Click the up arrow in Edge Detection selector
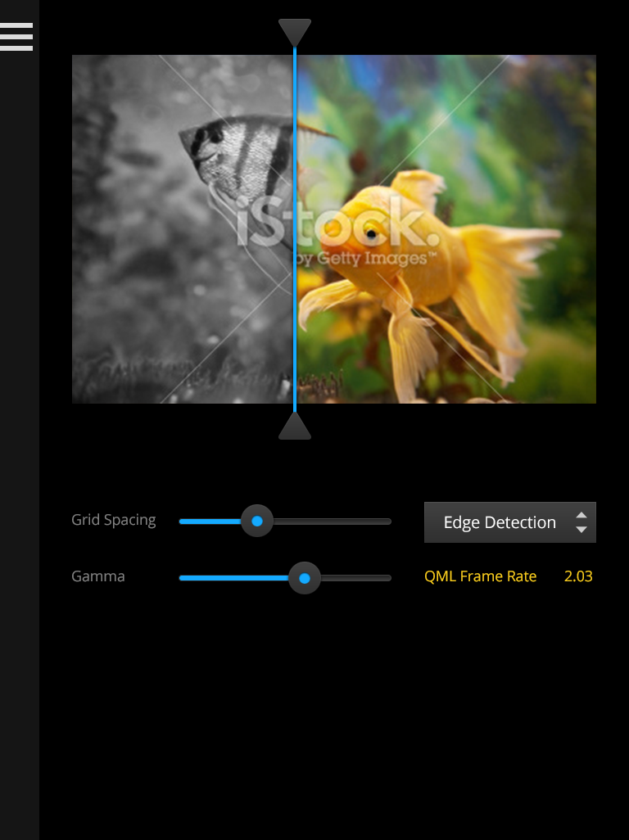This screenshot has height=840, width=629. [581, 515]
